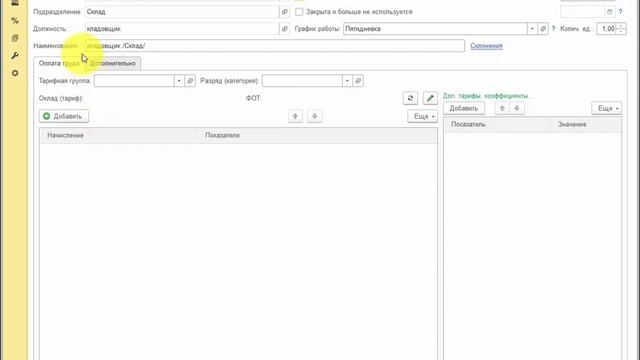
Task: Open the percent section icon in sidebar
Action: (x=15, y=20)
